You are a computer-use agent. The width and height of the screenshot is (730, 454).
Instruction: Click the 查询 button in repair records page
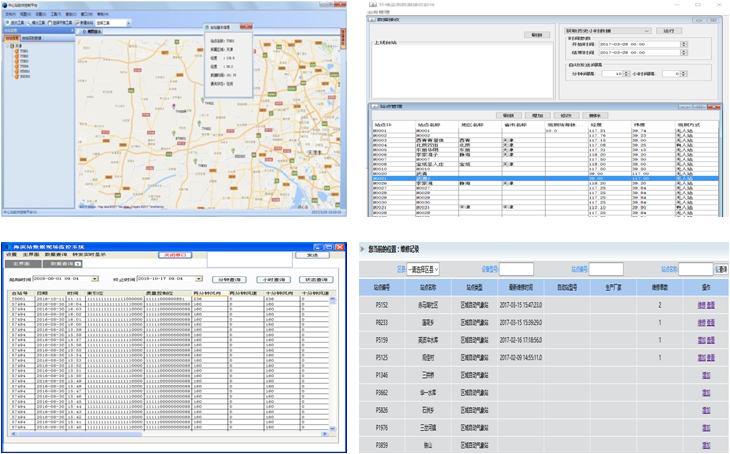click(x=721, y=269)
